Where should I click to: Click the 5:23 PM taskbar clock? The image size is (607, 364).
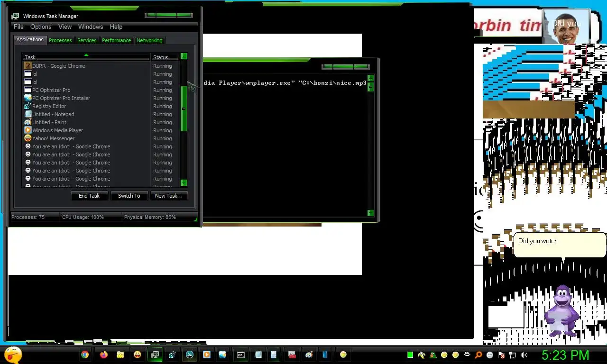click(565, 355)
